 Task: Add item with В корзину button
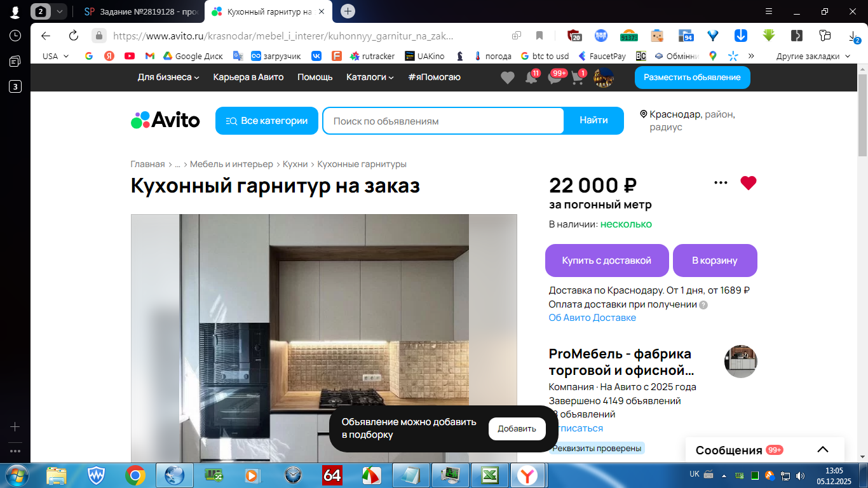[x=715, y=261]
